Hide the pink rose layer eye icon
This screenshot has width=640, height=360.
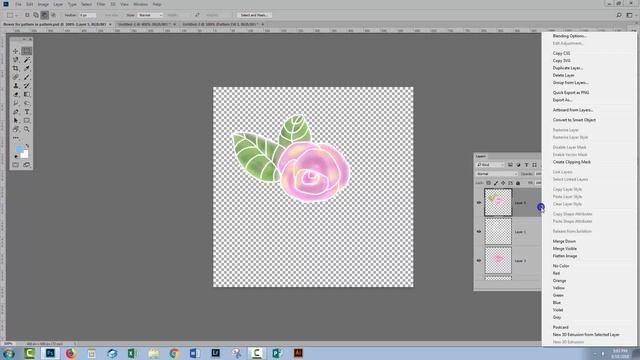click(x=479, y=260)
